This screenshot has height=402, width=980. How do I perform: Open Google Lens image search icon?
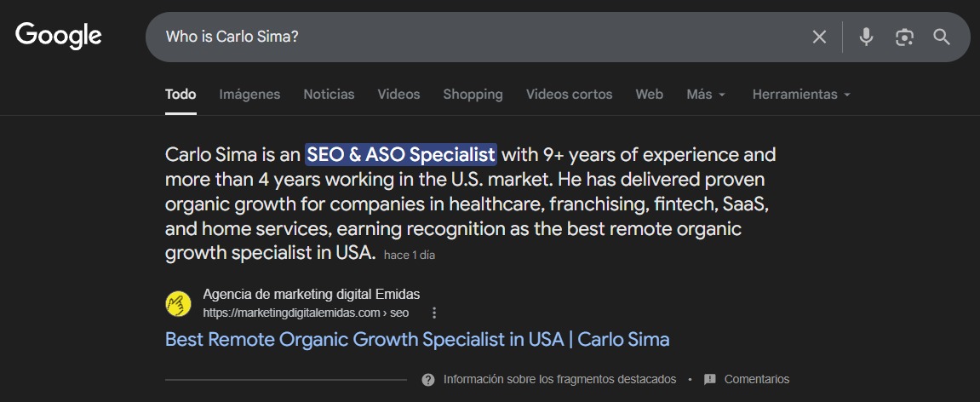pos(904,37)
